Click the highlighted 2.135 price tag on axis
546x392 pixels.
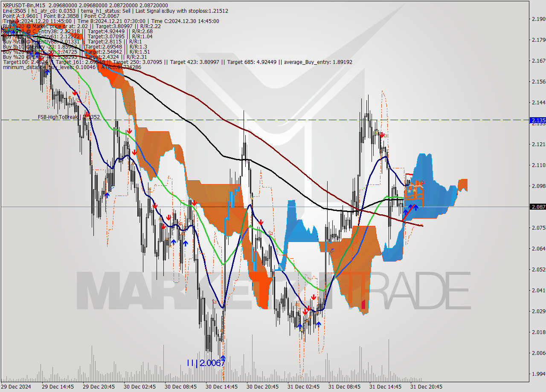pos(537,120)
